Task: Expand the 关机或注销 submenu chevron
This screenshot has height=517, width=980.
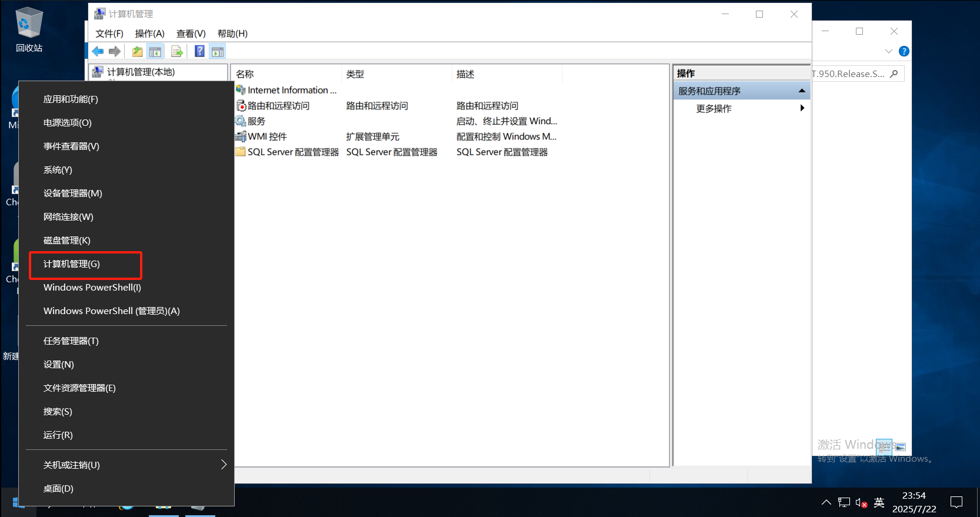Action: click(x=224, y=465)
